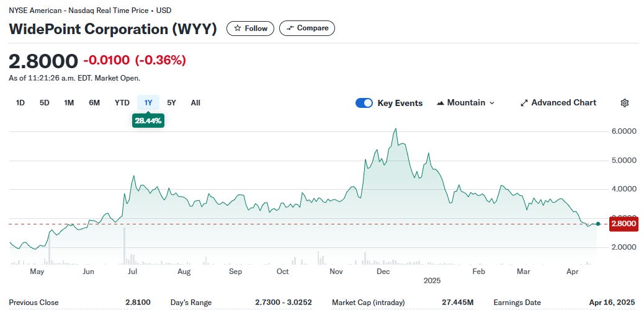Click the expand arrows icon beside Advanced Chart
The width and height of the screenshot is (644, 310).
[524, 103]
